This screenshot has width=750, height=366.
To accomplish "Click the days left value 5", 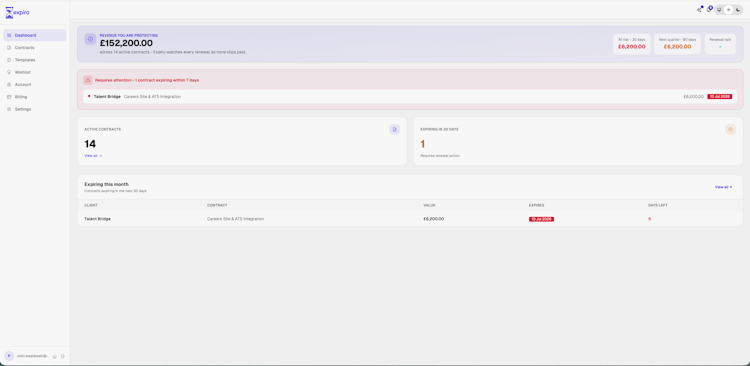I will [x=650, y=219].
